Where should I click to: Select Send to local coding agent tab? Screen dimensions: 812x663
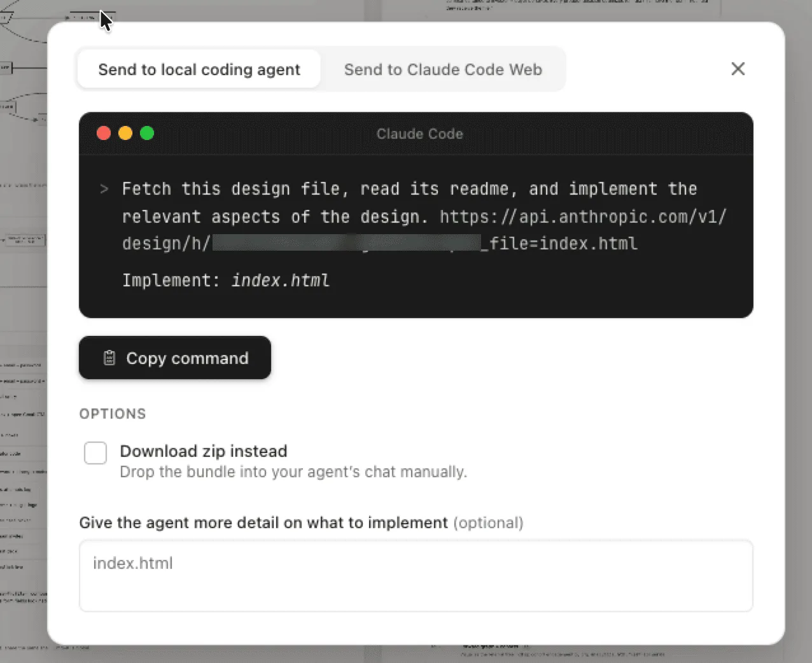[x=199, y=69]
